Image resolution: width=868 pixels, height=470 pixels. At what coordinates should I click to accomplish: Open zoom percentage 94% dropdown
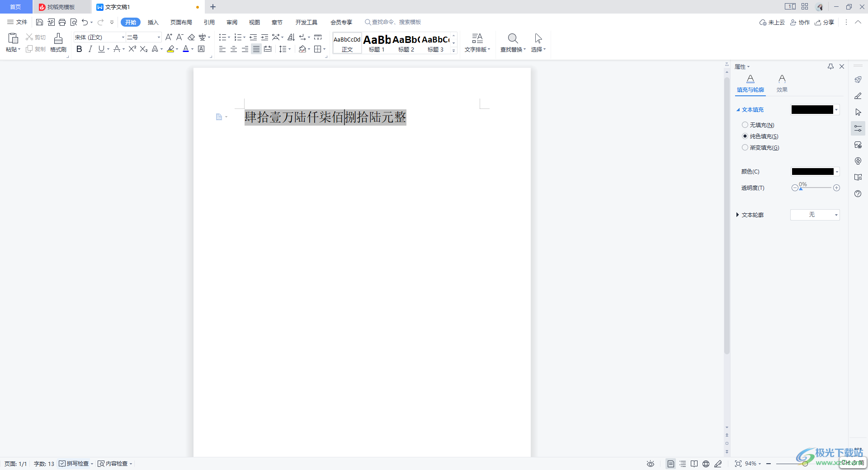[753, 464]
